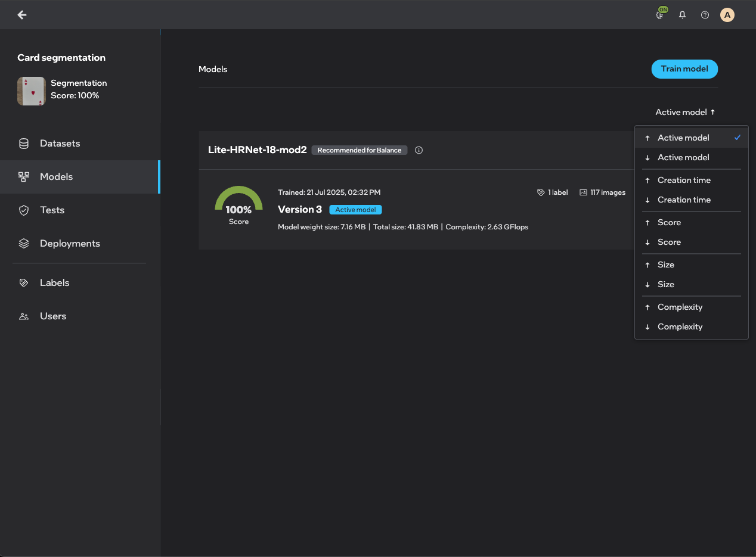Screen dimensions: 756x557
Task: Choose ascending Score sort option
Action: tap(669, 222)
